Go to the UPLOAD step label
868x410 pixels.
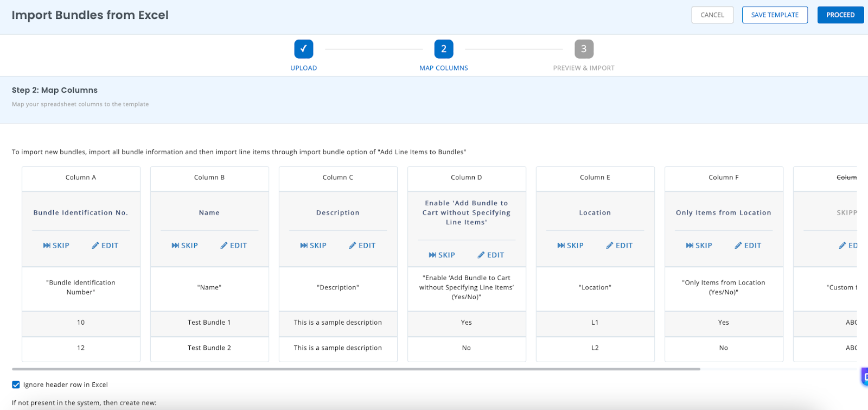click(x=304, y=68)
